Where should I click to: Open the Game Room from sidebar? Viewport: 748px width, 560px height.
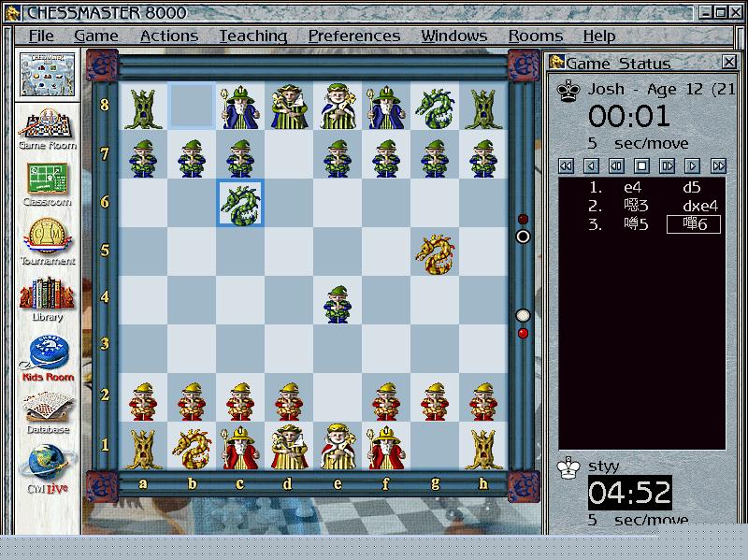pyautogui.click(x=47, y=128)
